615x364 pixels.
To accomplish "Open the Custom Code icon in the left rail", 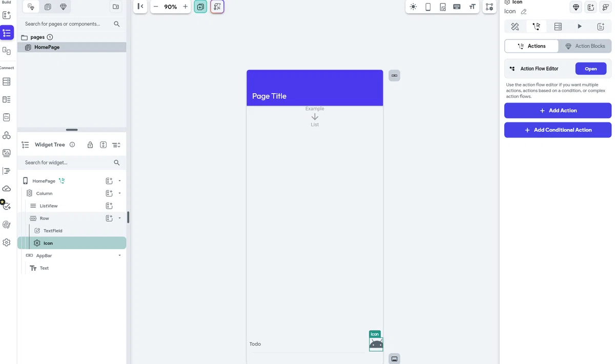I will click(7, 170).
